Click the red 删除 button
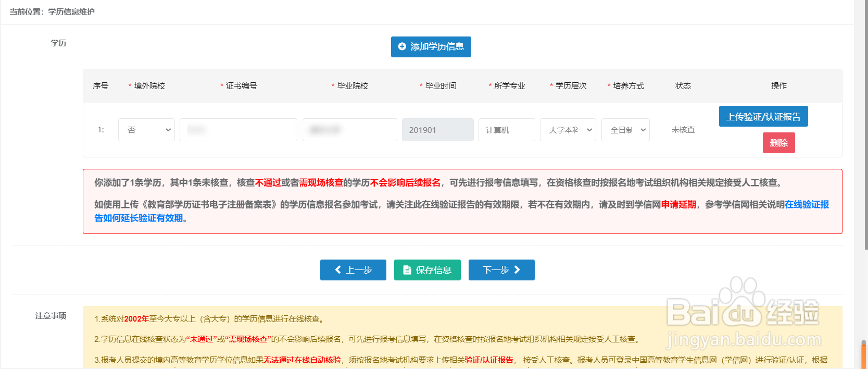The height and width of the screenshot is (369, 868). 779,143
